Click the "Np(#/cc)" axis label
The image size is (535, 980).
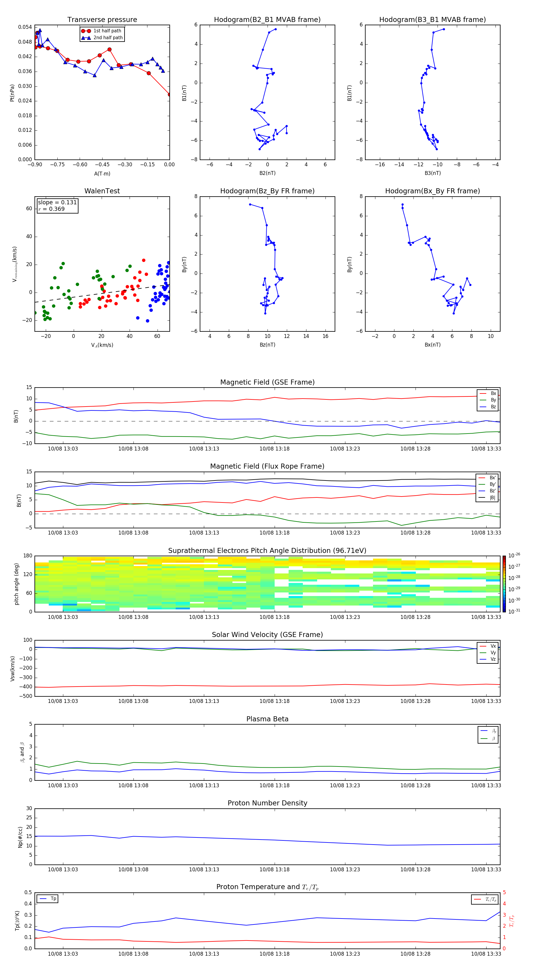20,837
